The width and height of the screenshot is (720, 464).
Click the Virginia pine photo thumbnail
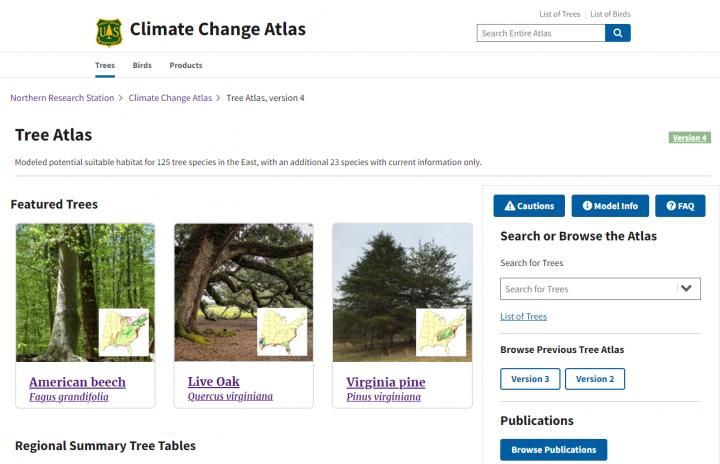click(401, 292)
